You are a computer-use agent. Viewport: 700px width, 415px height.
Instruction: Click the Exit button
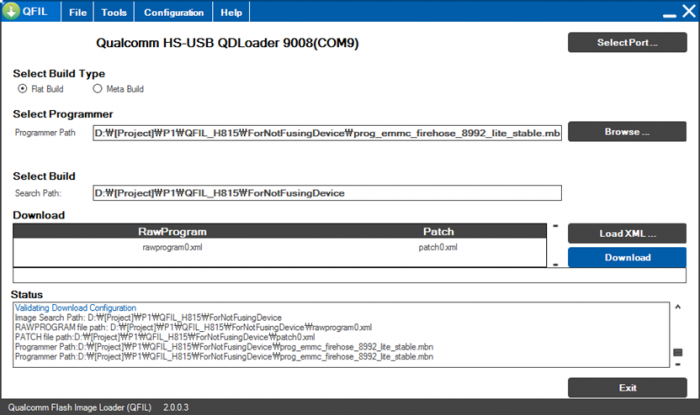627,388
